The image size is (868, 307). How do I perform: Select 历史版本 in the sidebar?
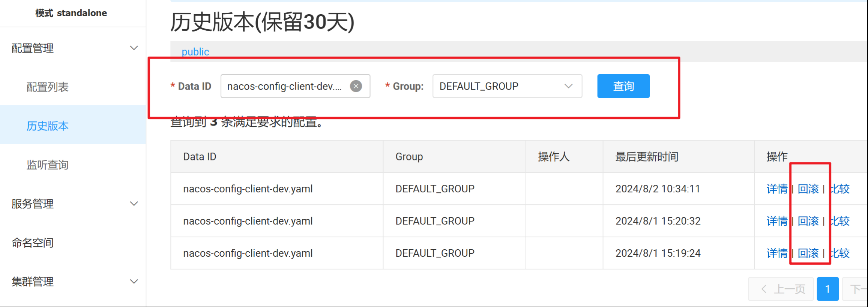coord(48,126)
